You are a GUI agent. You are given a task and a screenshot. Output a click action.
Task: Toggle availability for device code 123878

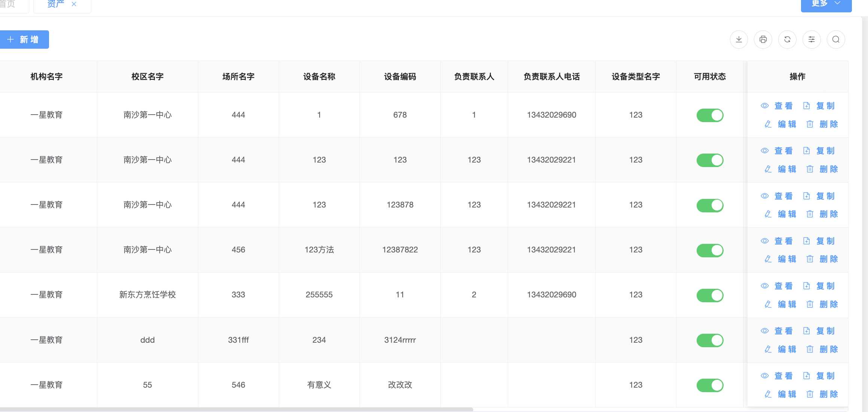point(710,205)
